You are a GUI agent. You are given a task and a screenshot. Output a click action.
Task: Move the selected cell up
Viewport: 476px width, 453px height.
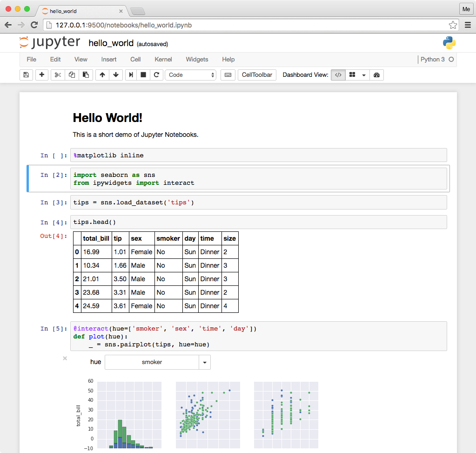(102, 75)
